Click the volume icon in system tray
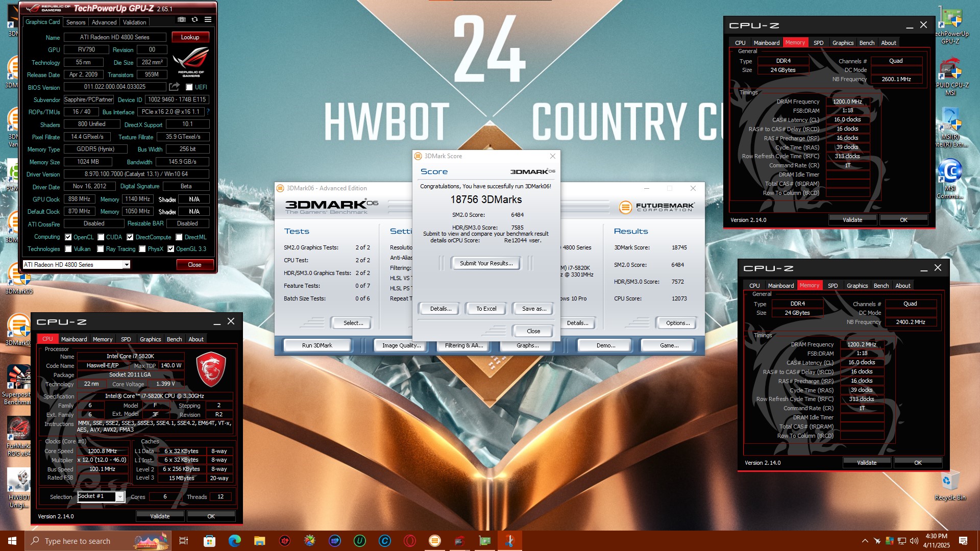The width and height of the screenshot is (980, 551). tap(914, 541)
